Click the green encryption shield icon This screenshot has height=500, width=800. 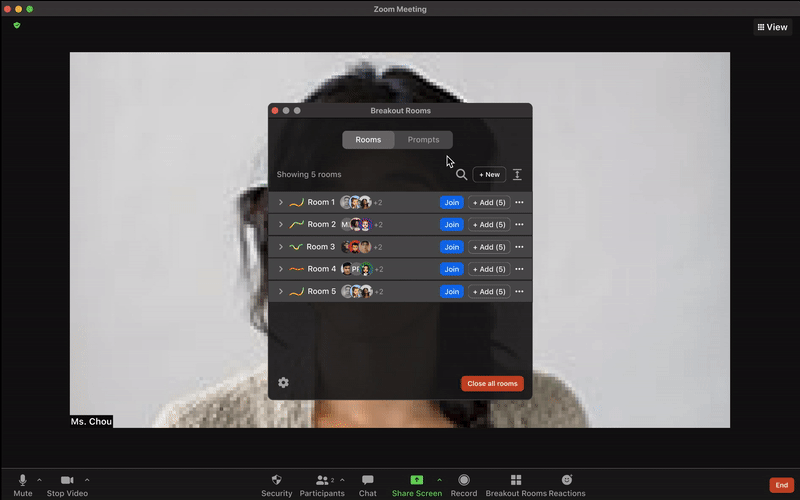(x=17, y=25)
